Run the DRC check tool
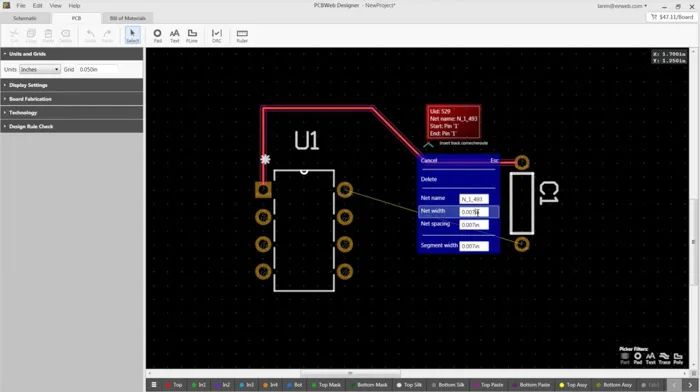700x392 pixels. [217, 36]
